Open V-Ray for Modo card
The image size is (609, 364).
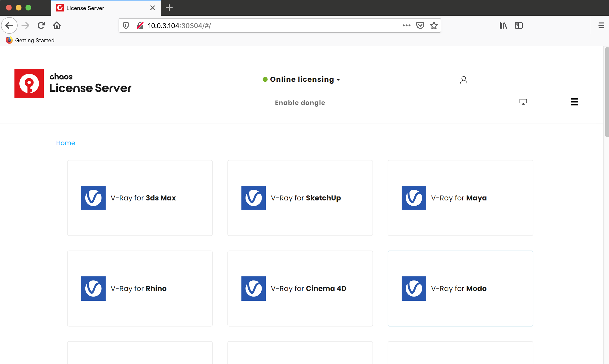click(x=460, y=288)
